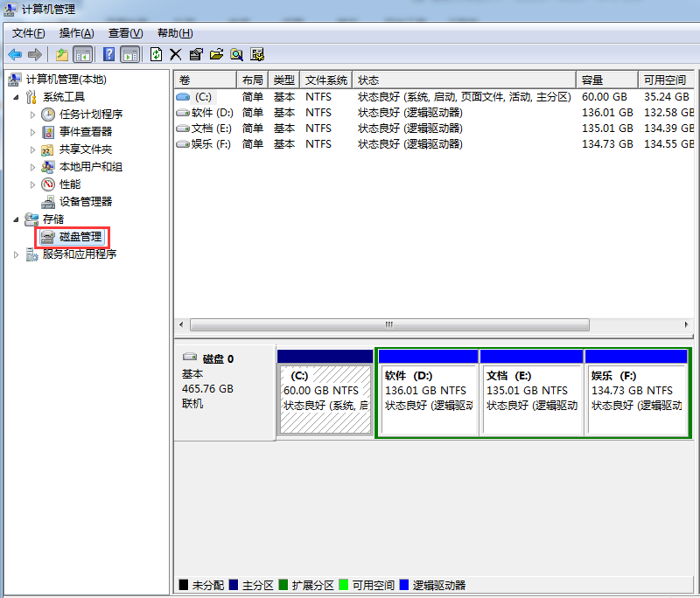The height and width of the screenshot is (598, 700).
Task: Click the Device Manager icon
Action: coord(48,202)
